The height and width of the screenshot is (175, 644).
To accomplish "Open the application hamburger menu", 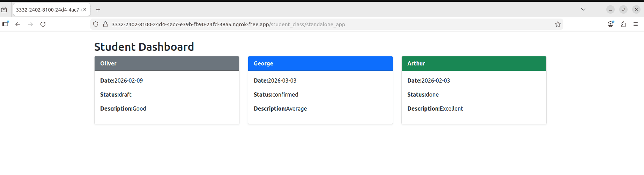I will 636,24.
